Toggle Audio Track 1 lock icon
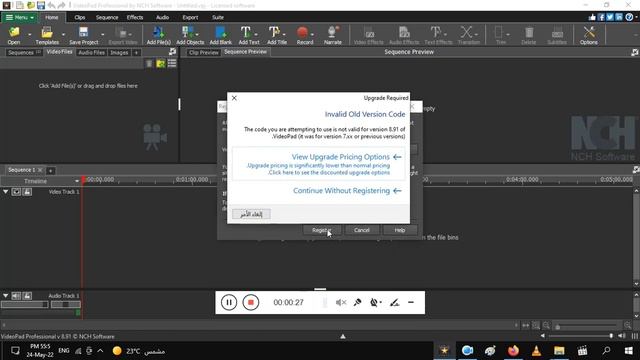This screenshot has width=640, height=360. [x=27, y=296]
